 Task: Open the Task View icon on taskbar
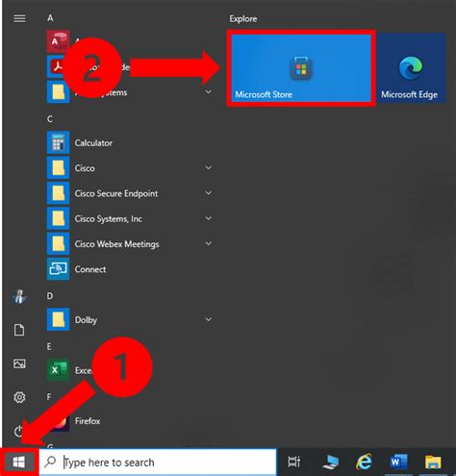pos(293,462)
